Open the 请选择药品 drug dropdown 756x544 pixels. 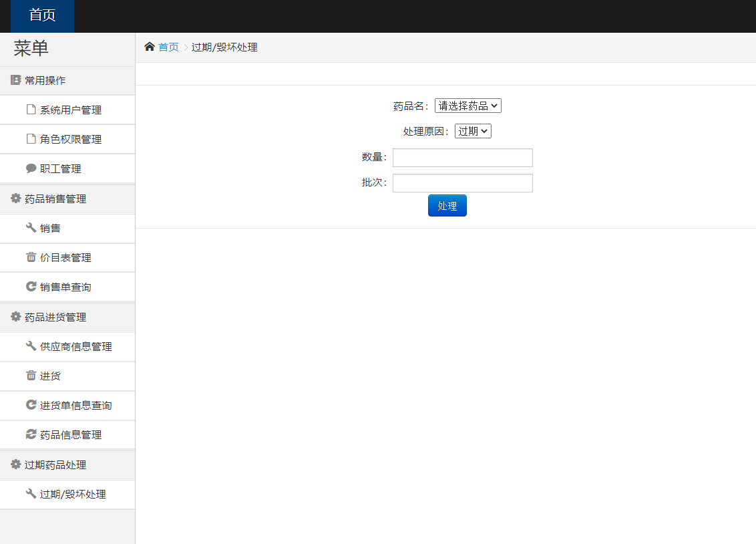[x=467, y=105]
